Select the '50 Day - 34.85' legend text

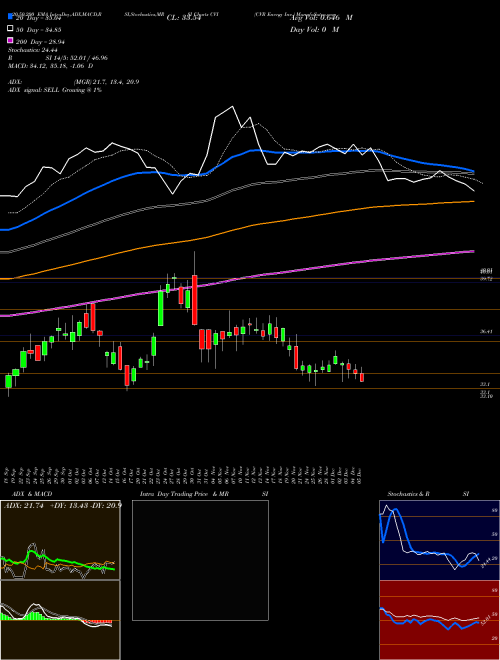coord(38,29)
